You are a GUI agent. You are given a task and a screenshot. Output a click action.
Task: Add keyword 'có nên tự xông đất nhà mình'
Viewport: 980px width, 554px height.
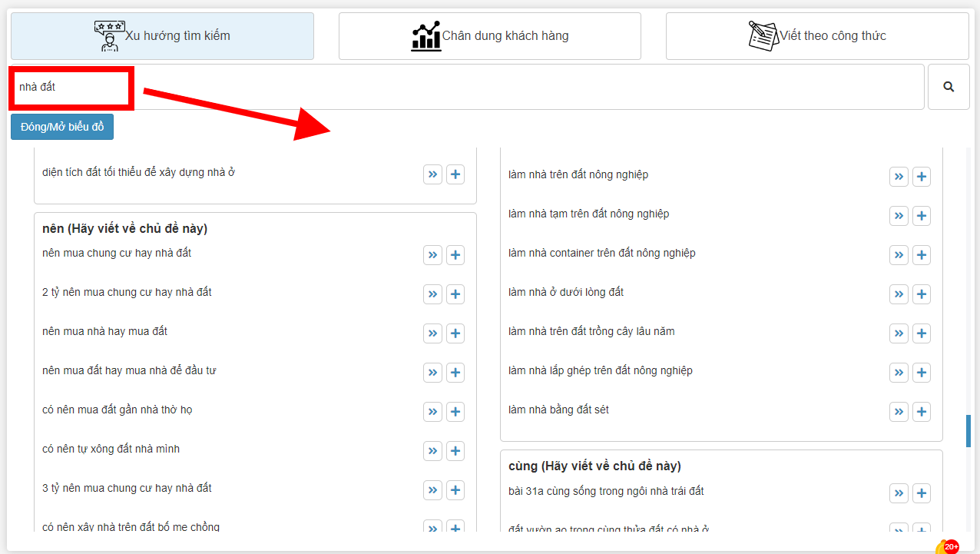pos(455,450)
